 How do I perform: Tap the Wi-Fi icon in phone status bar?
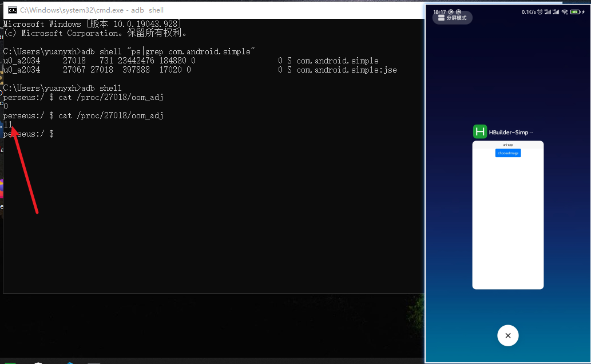click(564, 12)
